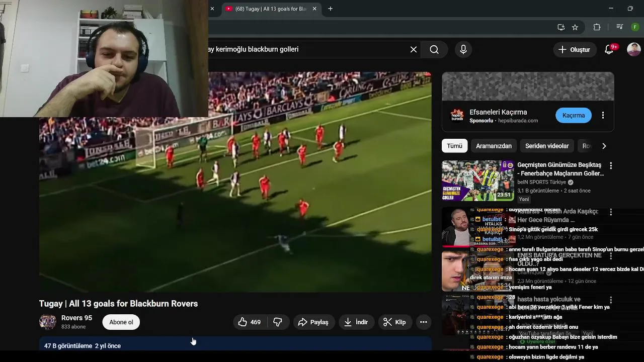Screen dimensions: 644x362
Task: Open options for hasta yolculuk video
Action: coord(610,300)
